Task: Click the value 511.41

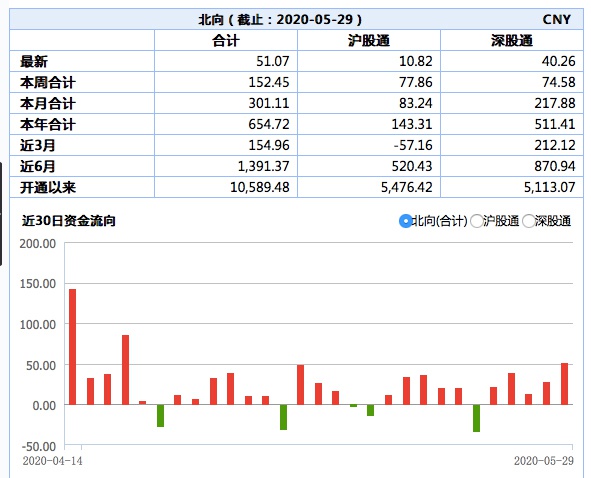Action: coord(555,124)
